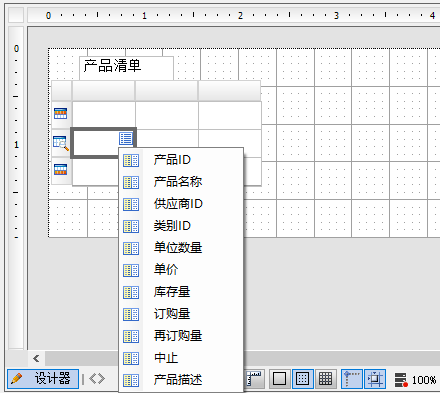
Task: Select the table header row handle
Action: pos(61,114)
